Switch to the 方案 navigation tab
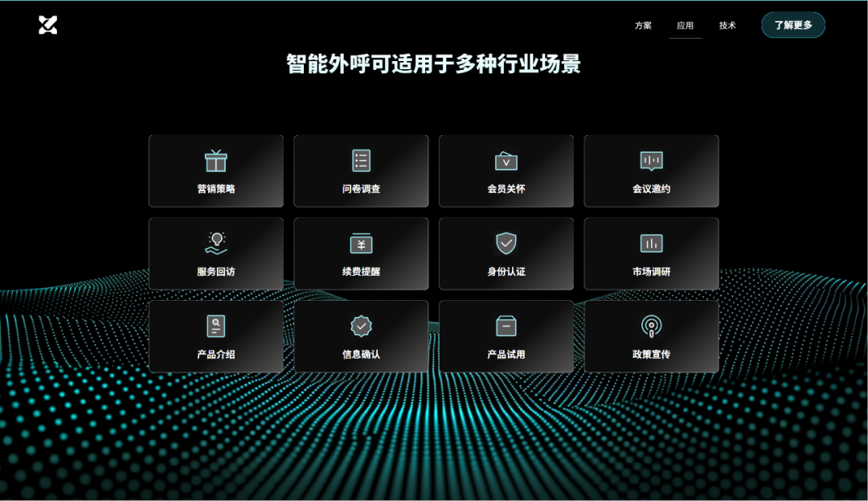Screen dimensions: 868x501 pos(642,25)
